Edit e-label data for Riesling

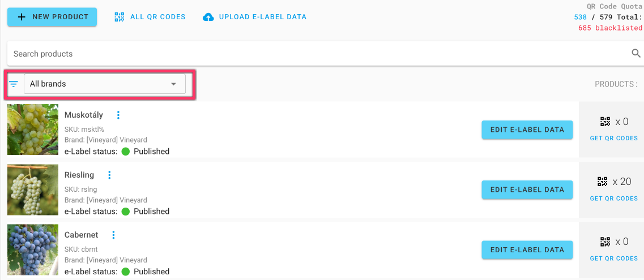pos(527,190)
